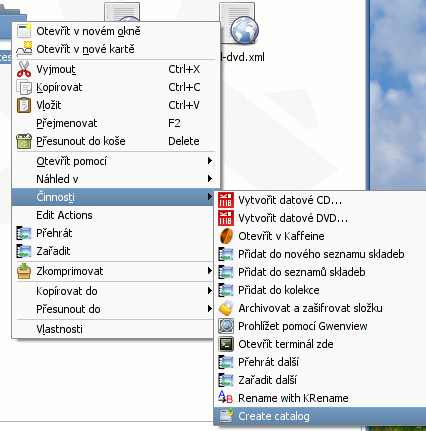Click icon beside Přidat do nového seznamu skladeb
This screenshot has height=431, width=426.
point(226,254)
